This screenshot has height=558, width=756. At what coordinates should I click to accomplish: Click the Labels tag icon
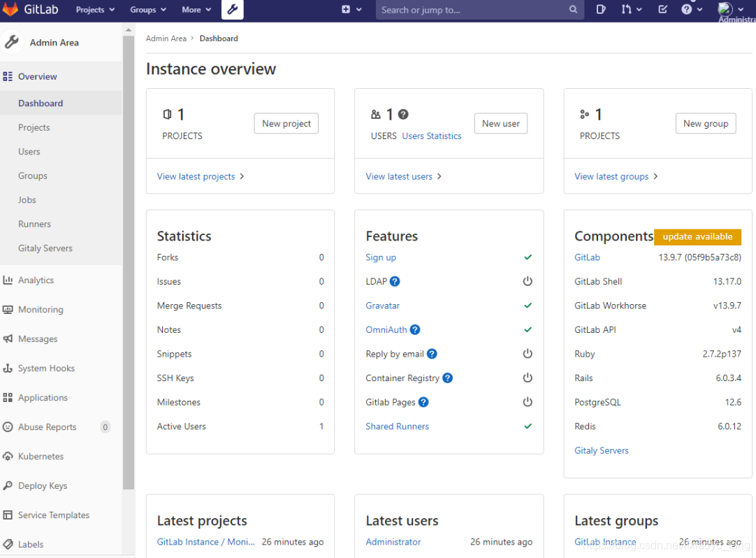(x=8, y=544)
